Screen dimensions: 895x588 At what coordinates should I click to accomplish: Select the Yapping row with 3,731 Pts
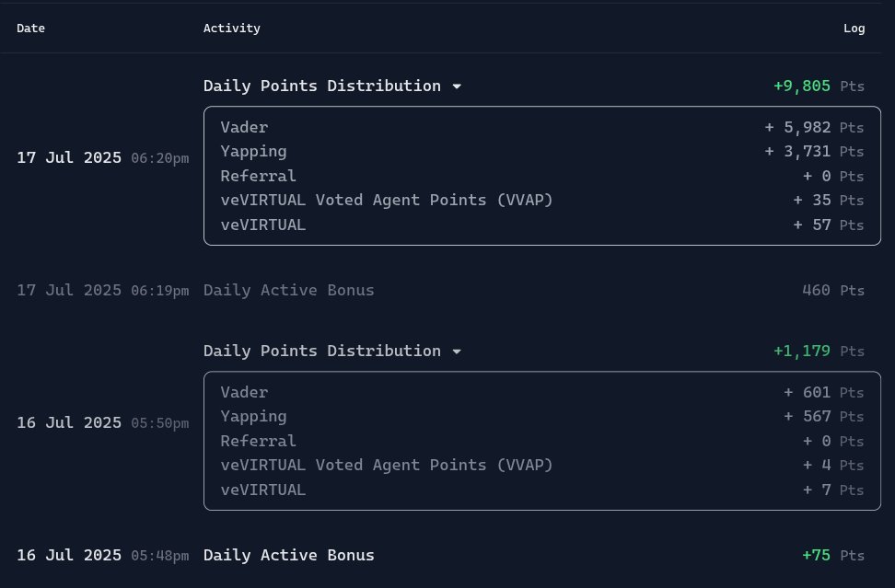click(x=542, y=152)
